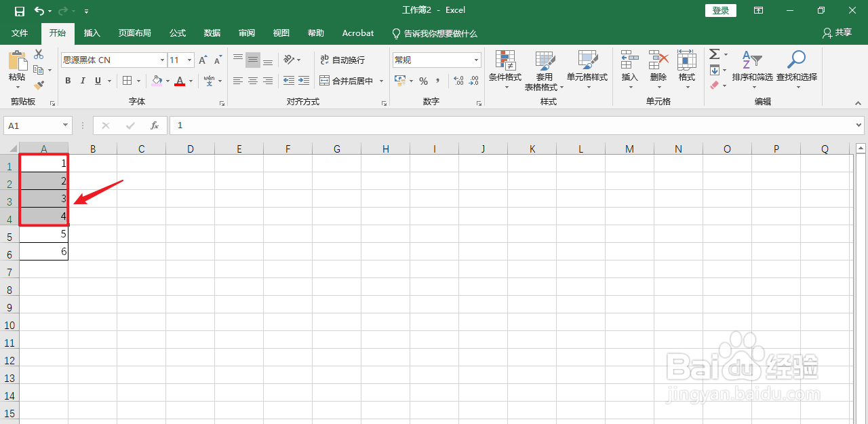Decrease decimal places icon

474,81
